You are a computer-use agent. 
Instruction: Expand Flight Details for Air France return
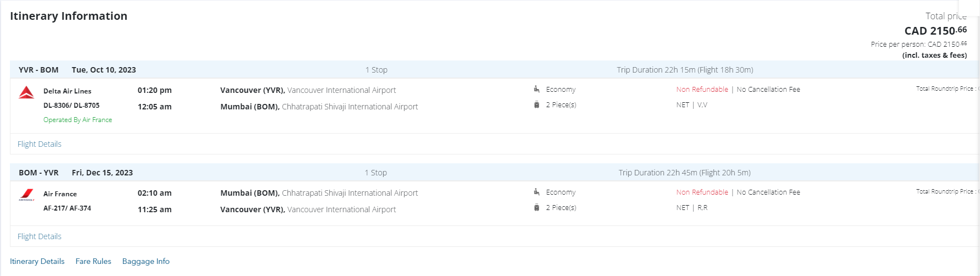click(40, 236)
